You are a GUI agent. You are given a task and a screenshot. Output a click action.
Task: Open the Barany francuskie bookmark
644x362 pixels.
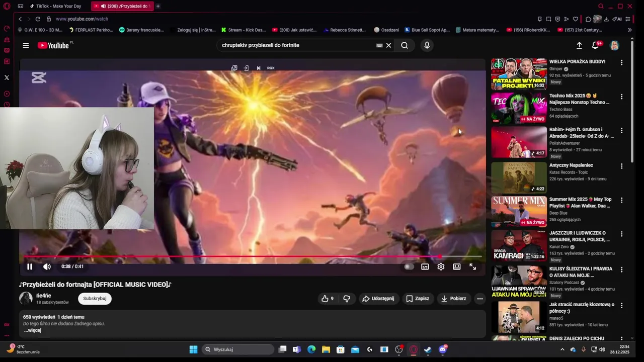(141, 30)
